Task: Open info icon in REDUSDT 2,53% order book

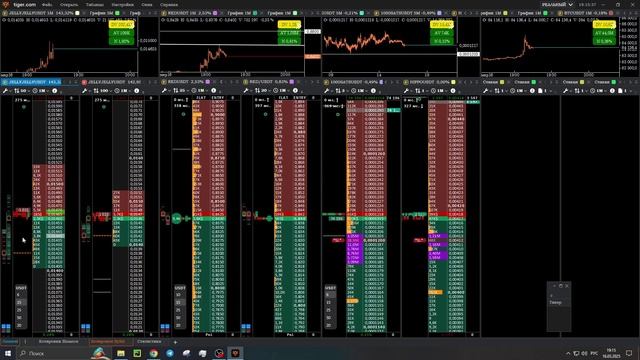Action: 213,91
